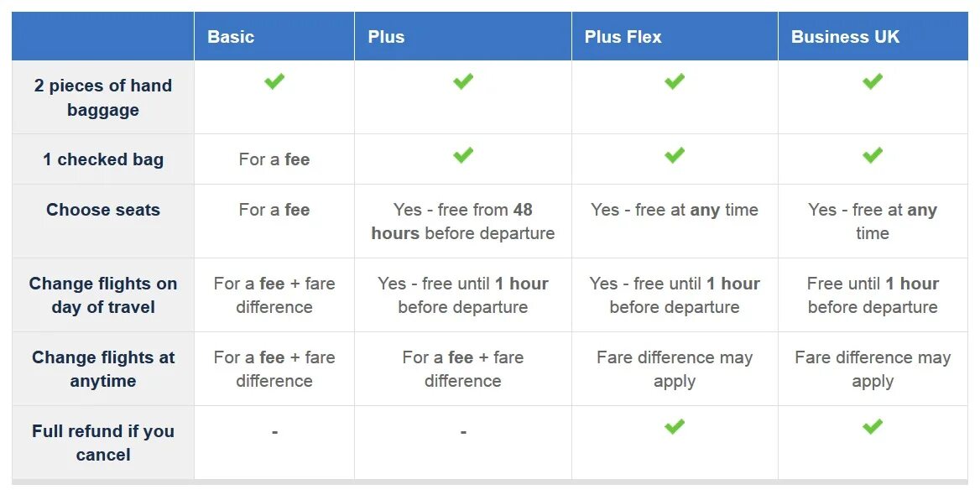Click the Plus Flex checked bag checkmark

coord(675,155)
